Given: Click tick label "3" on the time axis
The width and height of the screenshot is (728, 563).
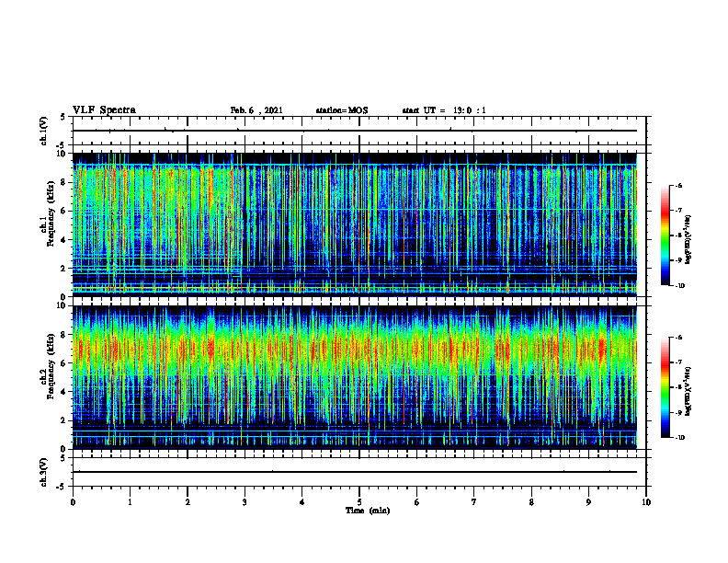Looking at the screenshot, I should [245, 502].
